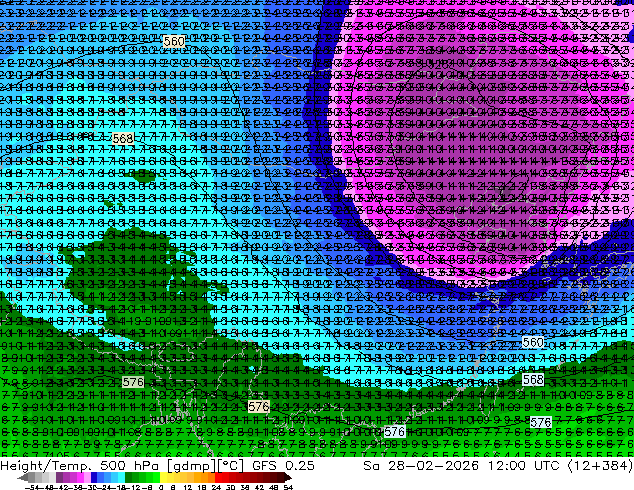Click the 560 contour label near the top
The image size is (634, 490).
[x=174, y=41]
